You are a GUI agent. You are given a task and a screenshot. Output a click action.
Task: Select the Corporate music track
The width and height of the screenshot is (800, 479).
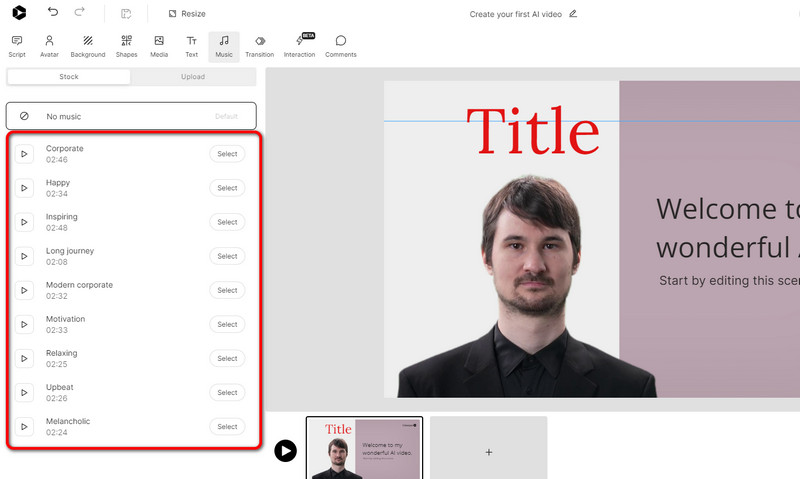(x=227, y=154)
